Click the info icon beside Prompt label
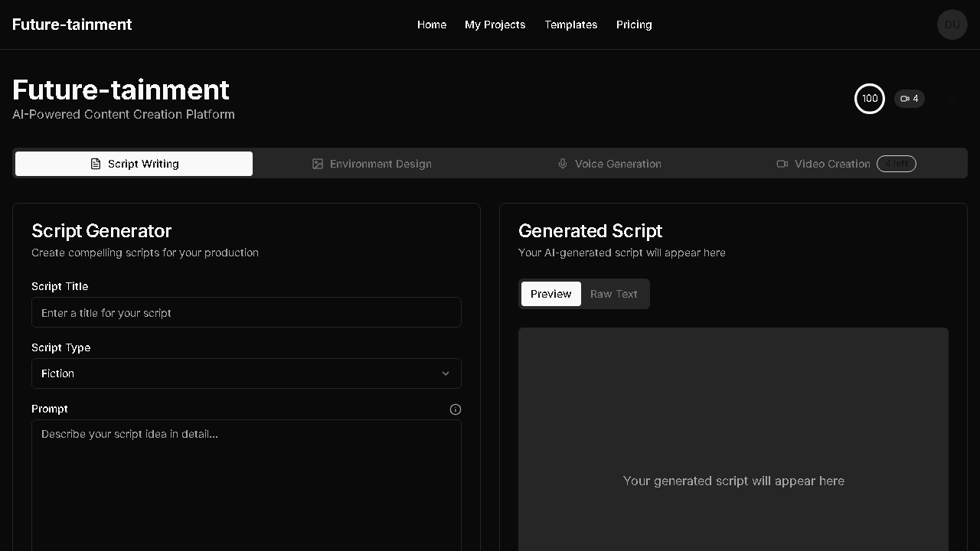This screenshot has width=980, height=551. [456, 409]
